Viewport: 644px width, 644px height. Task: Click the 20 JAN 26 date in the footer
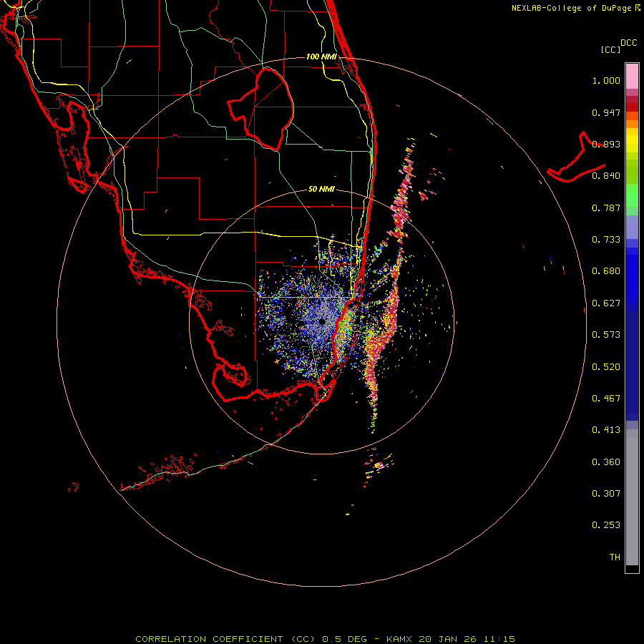coord(448,639)
